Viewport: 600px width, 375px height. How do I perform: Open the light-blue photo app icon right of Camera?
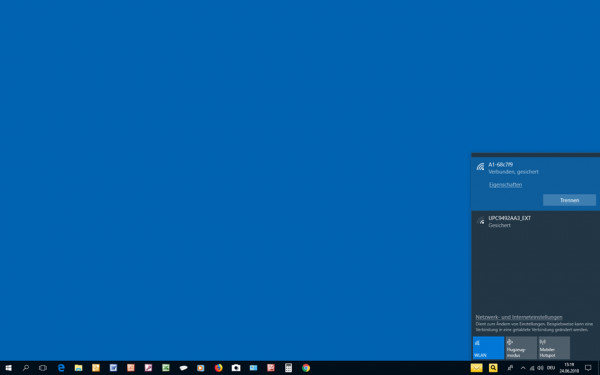[253, 368]
